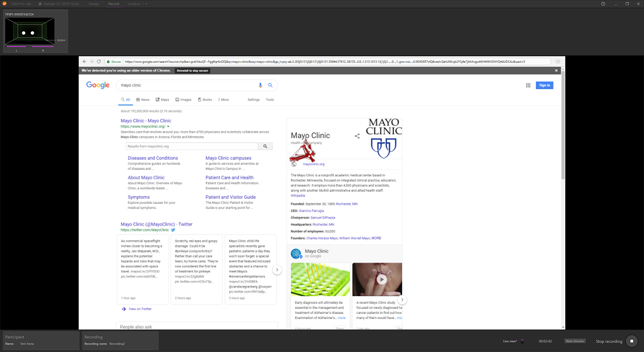The width and height of the screenshot is (644, 352).
Task: Click the Google voice search microphone
Action: point(260,85)
